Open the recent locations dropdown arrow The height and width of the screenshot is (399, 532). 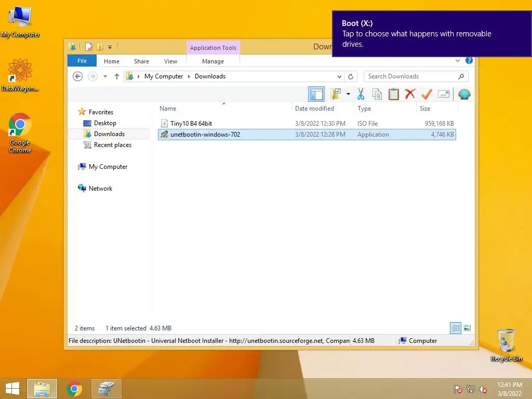[105, 76]
